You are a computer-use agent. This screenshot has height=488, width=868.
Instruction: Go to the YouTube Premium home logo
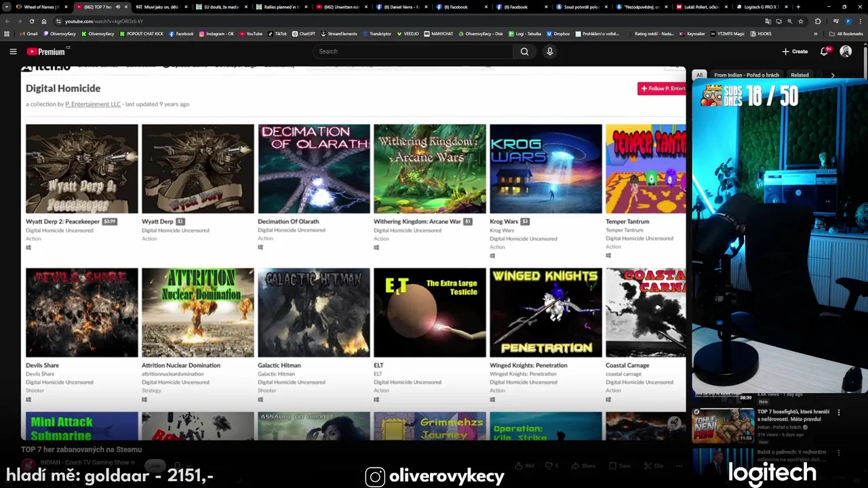pyautogui.click(x=47, y=52)
